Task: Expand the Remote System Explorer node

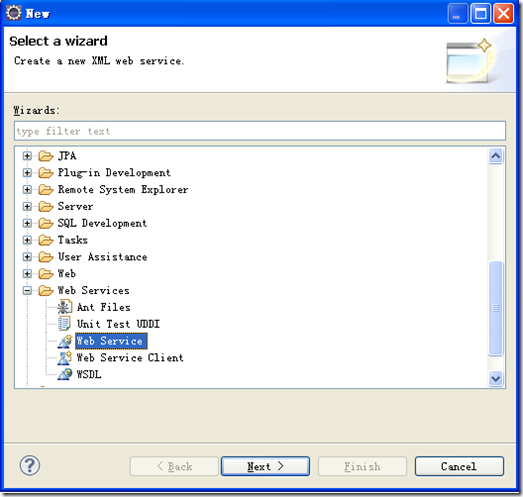Action: click(x=27, y=189)
